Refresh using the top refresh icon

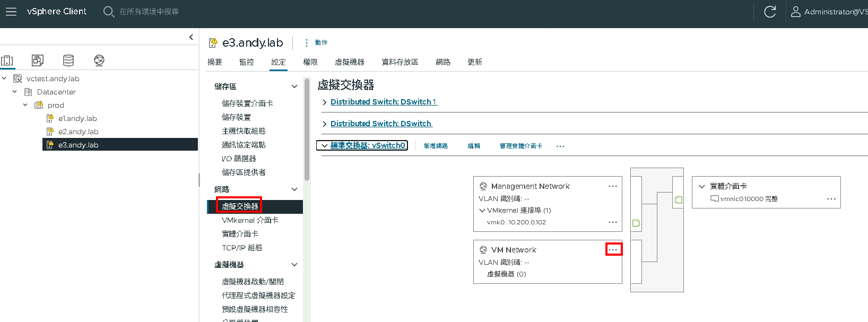[x=770, y=12]
